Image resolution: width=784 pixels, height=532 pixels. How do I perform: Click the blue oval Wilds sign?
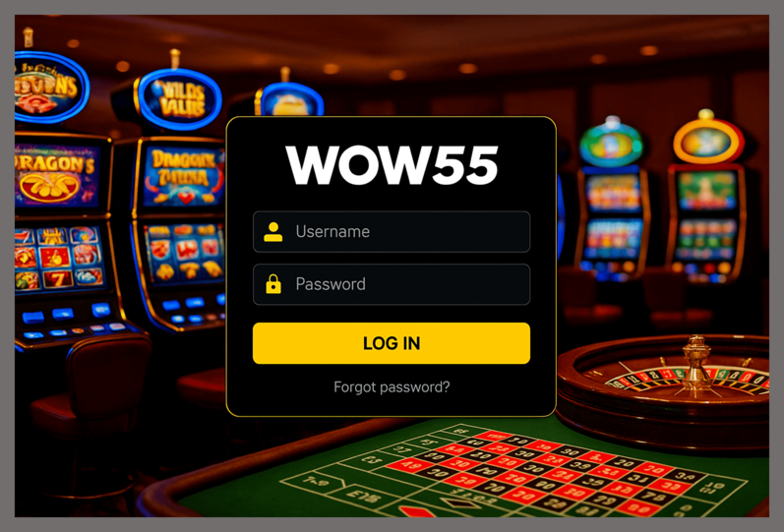pos(178,99)
